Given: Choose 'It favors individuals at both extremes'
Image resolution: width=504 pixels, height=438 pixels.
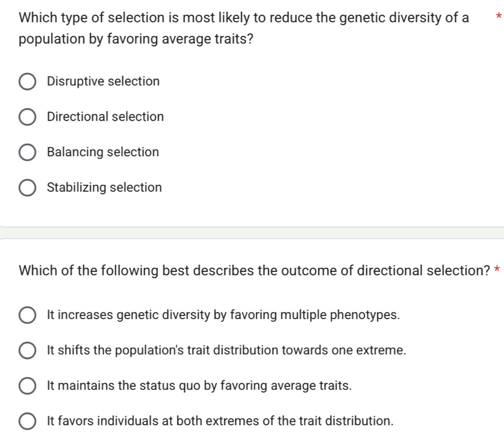Looking at the screenshot, I should [27, 421].
